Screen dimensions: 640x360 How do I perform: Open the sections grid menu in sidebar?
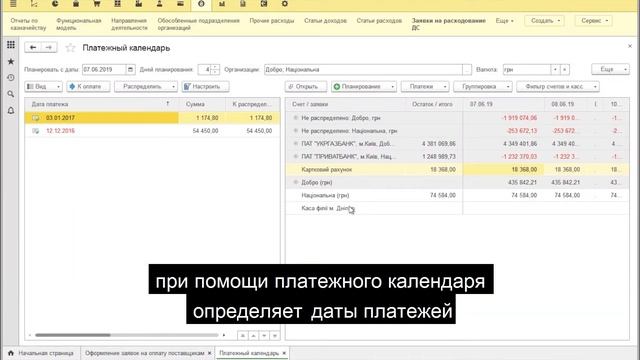click(11, 45)
